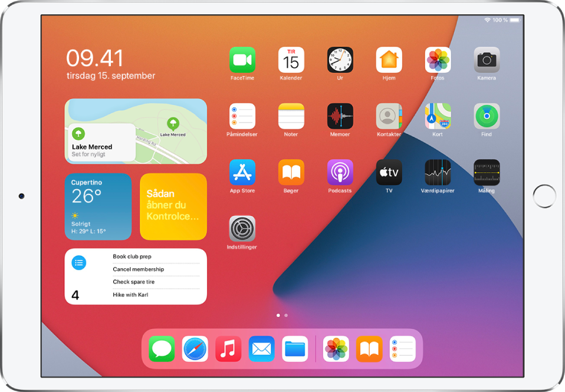Select the Check spare tire reminder
The image size is (565, 392).
[134, 282]
